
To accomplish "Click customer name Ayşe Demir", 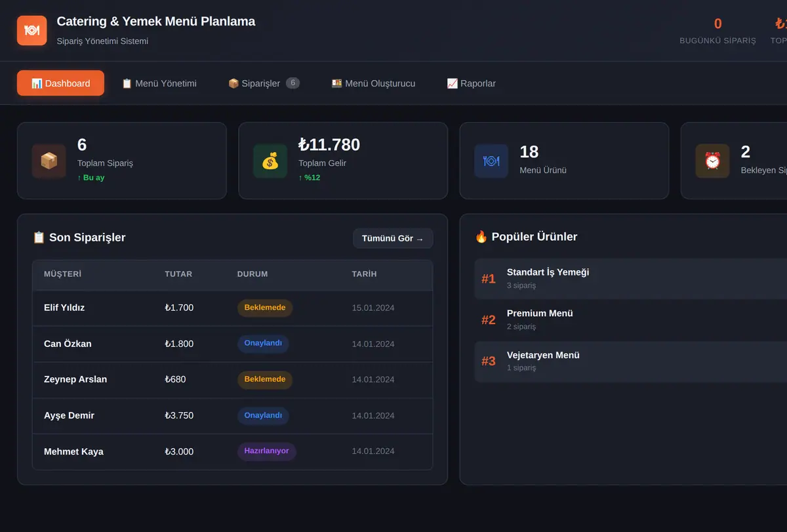I will point(69,415).
